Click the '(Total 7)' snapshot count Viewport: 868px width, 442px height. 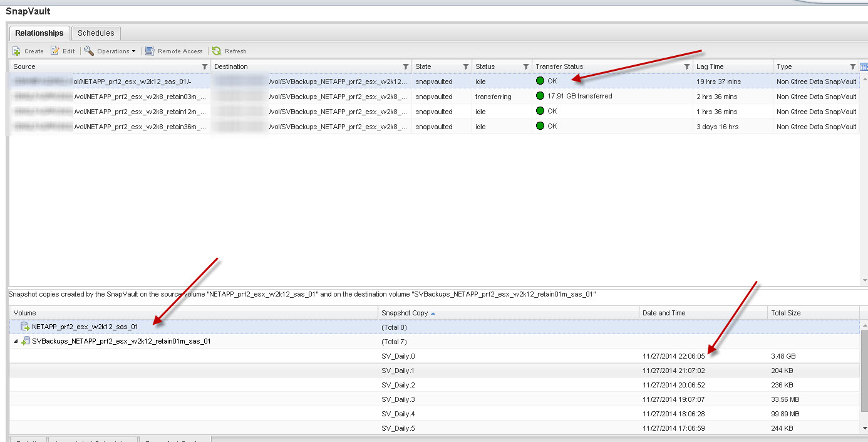coord(394,342)
